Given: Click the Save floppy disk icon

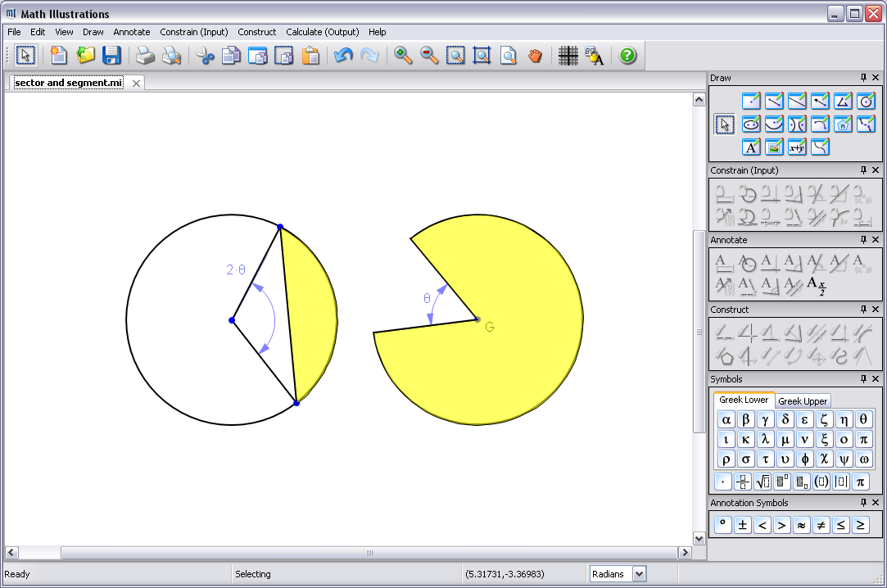Looking at the screenshot, I should click(111, 56).
